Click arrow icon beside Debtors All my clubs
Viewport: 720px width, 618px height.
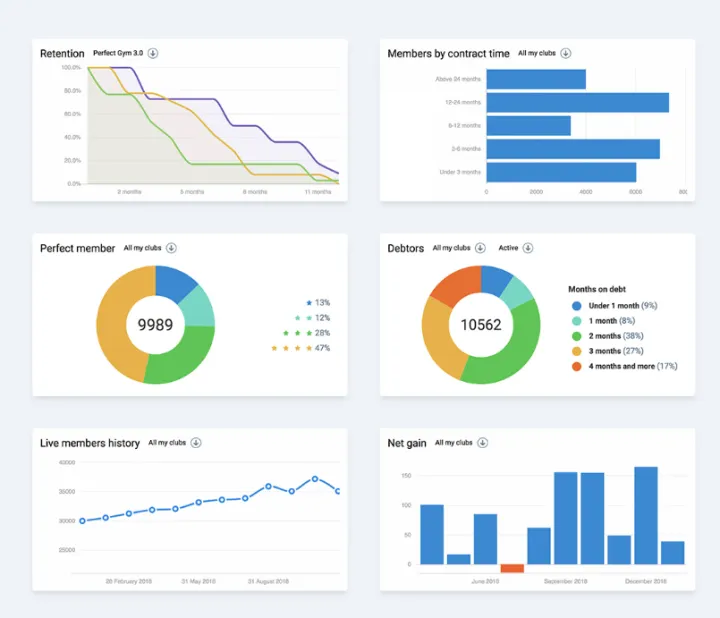coord(481,247)
